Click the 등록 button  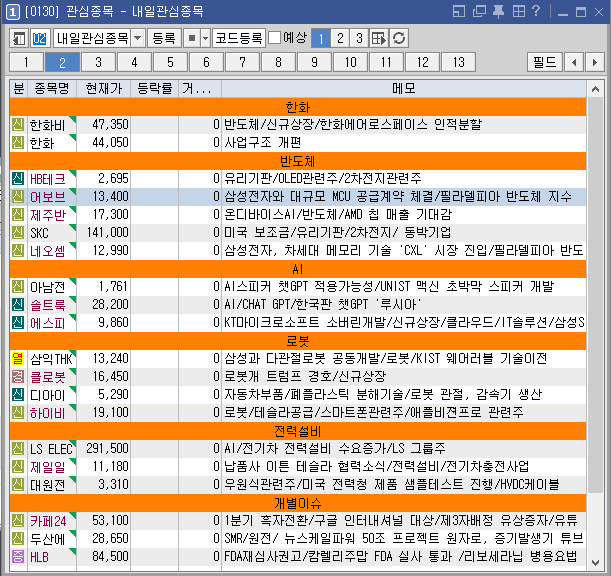164,39
